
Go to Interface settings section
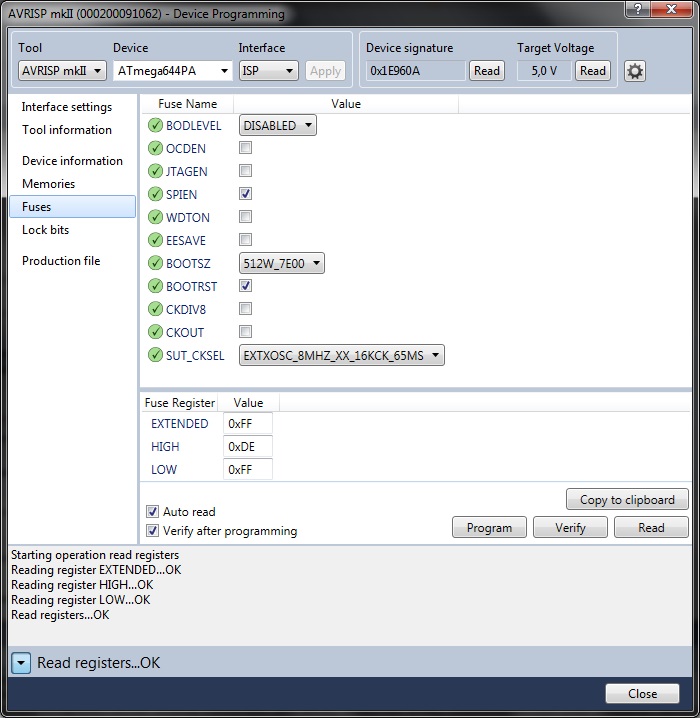point(67,107)
